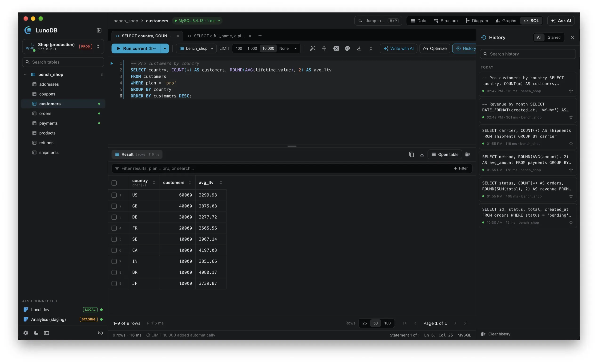The width and height of the screenshot is (598, 364).
Task: Open the terminal console icon
Action: point(47,333)
